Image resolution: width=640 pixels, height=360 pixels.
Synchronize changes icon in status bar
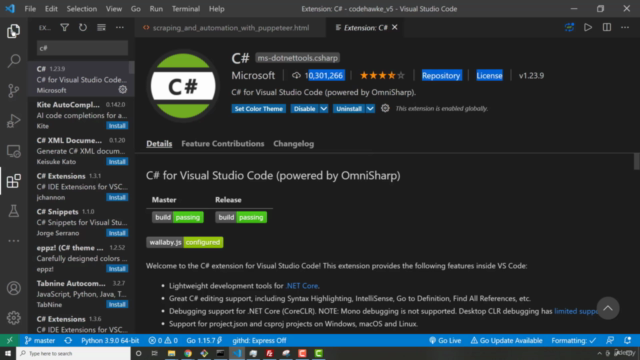point(68,340)
